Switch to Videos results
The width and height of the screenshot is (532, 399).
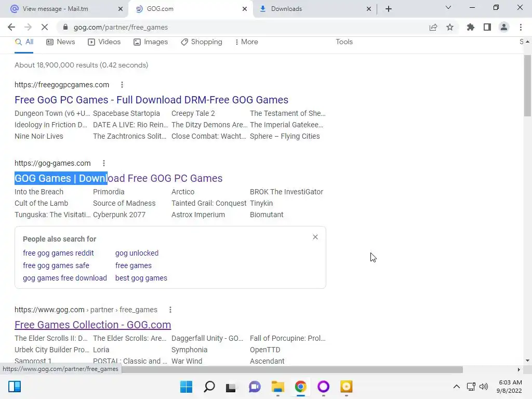point(104,42)
